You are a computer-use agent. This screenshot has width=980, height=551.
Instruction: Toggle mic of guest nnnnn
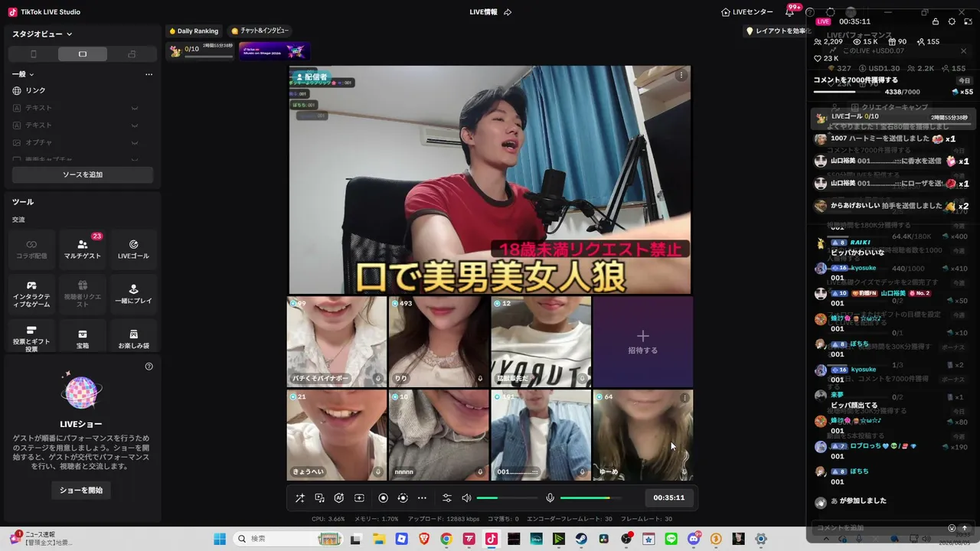[480, 472]
